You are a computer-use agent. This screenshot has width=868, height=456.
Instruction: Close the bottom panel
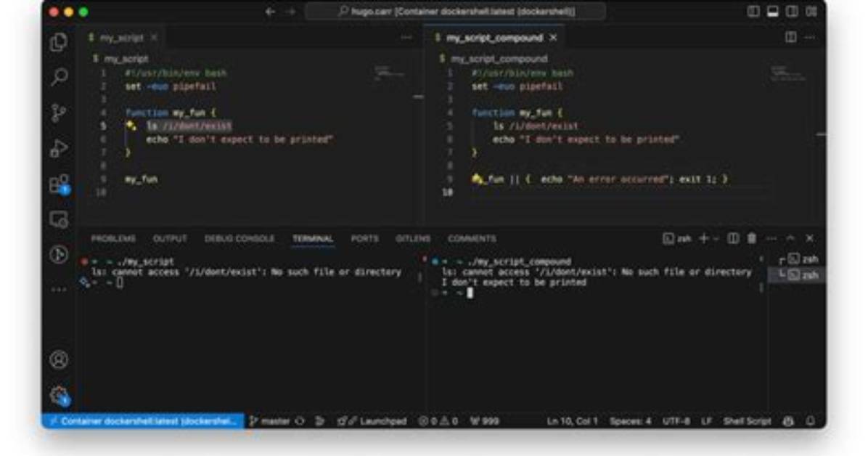point(810,238)
